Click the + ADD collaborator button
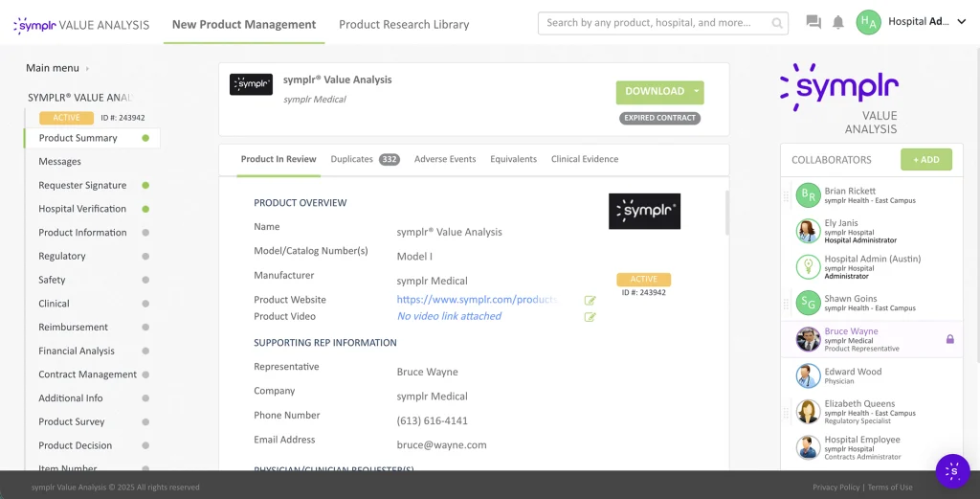The width and height of the screenshot is (980, 499). point(926,159)
